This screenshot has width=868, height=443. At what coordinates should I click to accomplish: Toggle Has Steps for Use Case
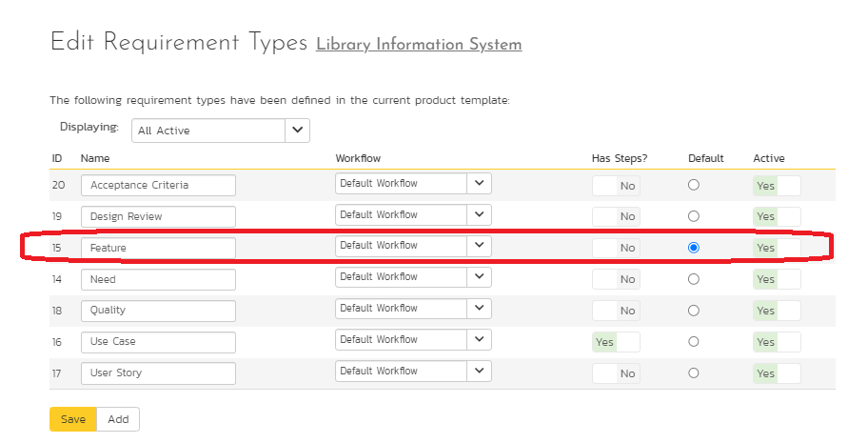(616, 342)
